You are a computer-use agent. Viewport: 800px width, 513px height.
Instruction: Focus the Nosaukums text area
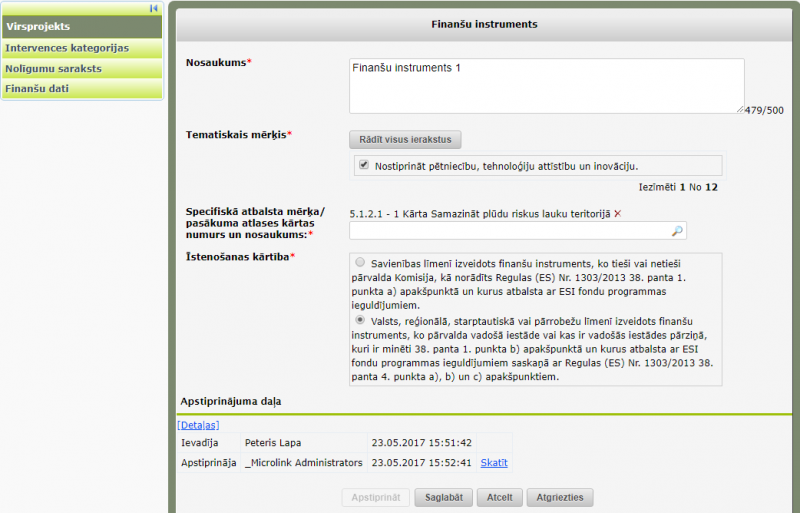546,85
